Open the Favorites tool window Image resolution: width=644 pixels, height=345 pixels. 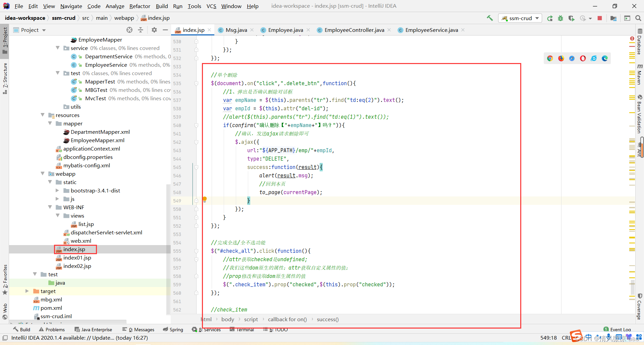tap(5, 280)
